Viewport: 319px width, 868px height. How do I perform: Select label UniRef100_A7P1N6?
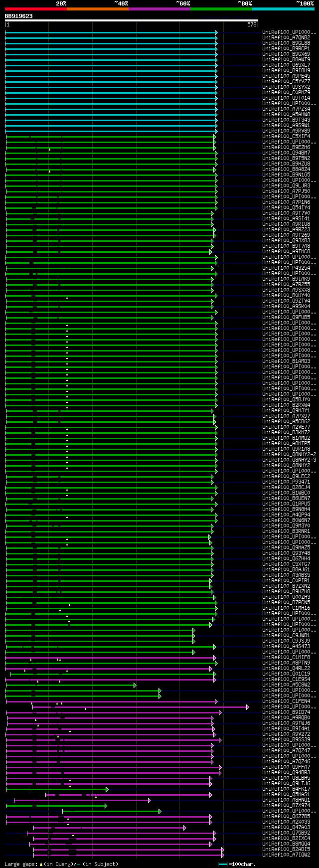[286, 202]
